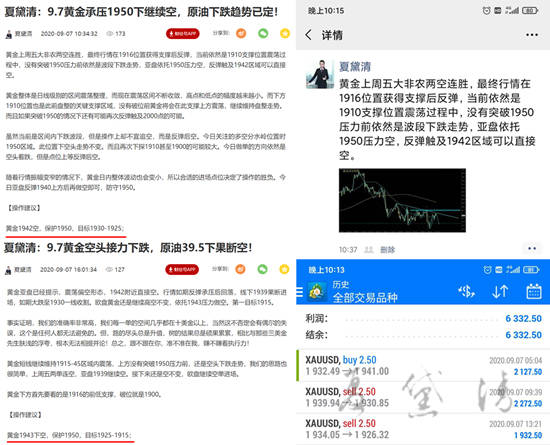Share first article via orange Weibo icon
This screenshot has height=445, width=550.
[241, 33]
